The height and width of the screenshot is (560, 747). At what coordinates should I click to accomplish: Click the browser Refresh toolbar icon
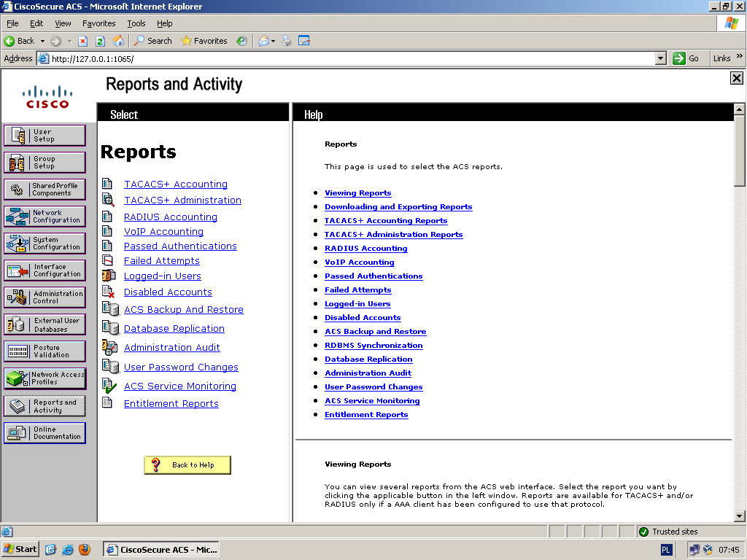point(100,41)
